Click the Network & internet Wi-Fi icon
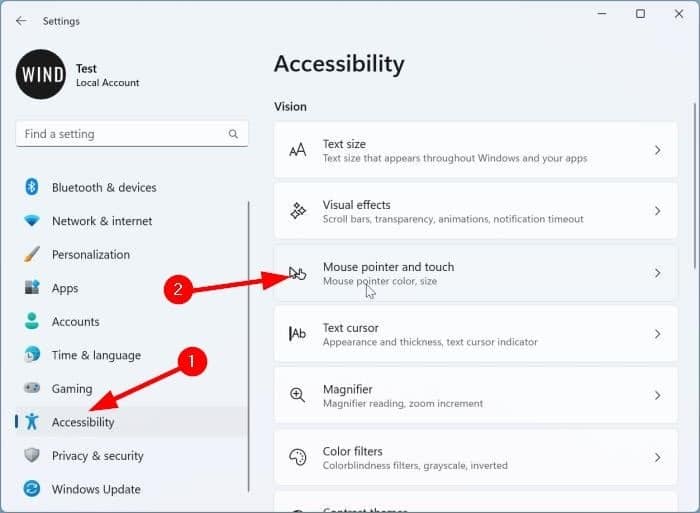The image size is (700, 513). point(32,221)
